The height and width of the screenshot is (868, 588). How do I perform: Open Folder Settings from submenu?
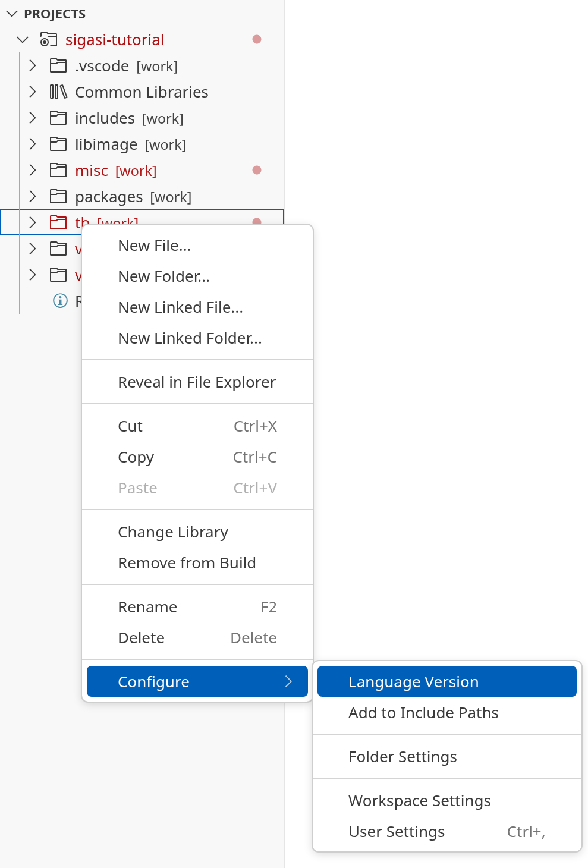point(403,757)
